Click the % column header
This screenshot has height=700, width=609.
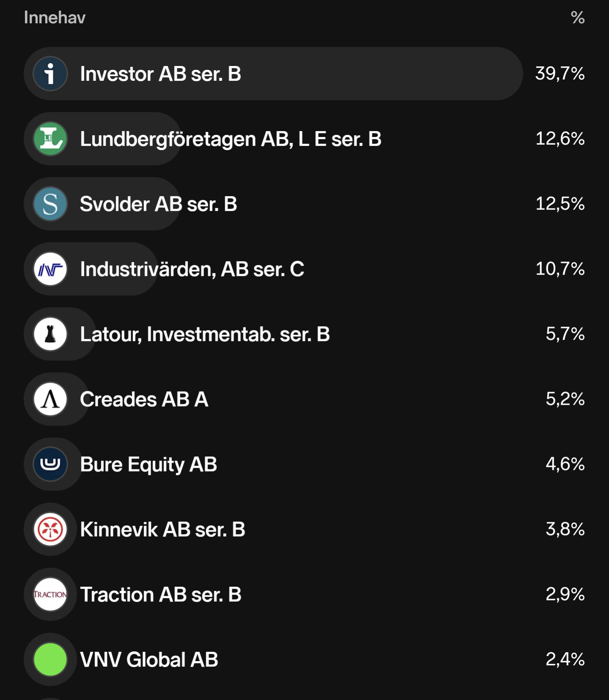point(577,18)
